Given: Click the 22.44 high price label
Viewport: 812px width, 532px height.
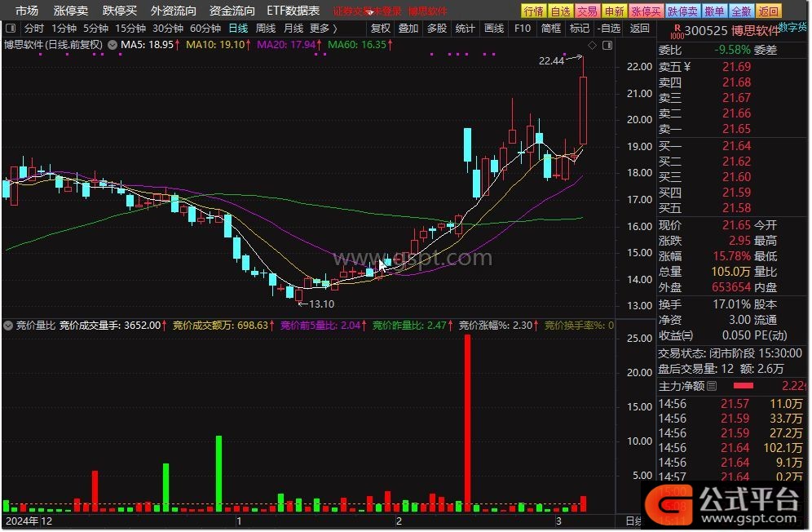Looking at the screenshot, I should coord(551,60).
